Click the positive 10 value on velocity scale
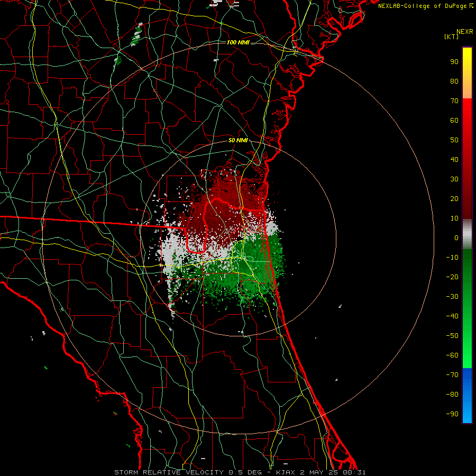 point(454,218)
